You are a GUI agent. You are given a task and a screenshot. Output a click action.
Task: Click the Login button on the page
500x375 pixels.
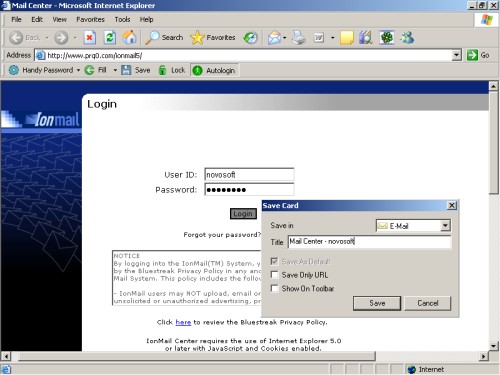(x=243, y=214)
